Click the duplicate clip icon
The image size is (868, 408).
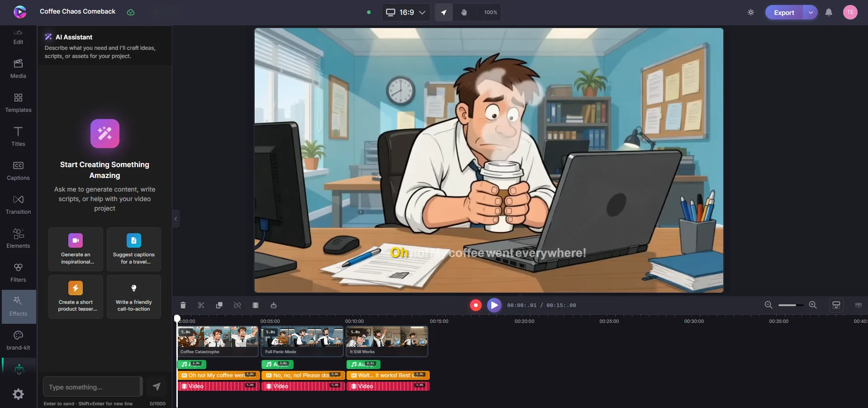[219, 305]
